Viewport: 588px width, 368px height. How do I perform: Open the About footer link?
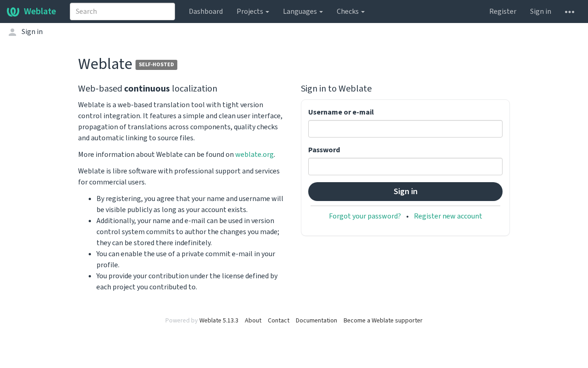(253, 321)
